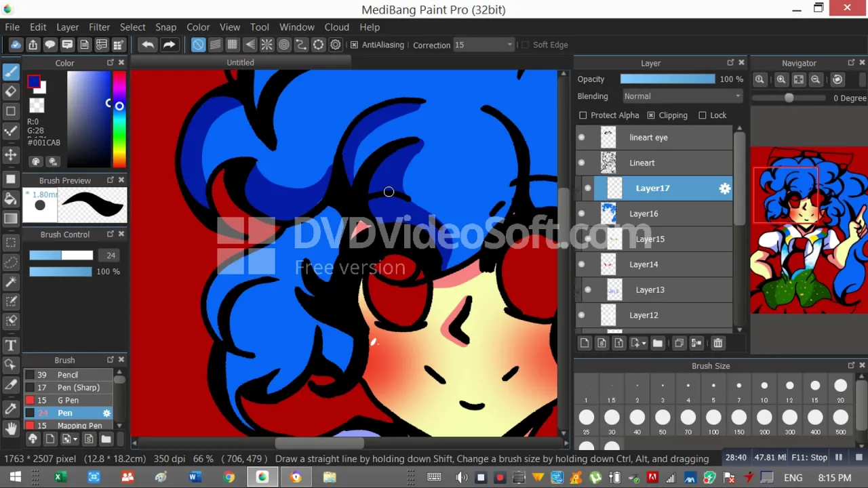868x488 pixels.
Task: Open the Layer menu
Action: [x=67, y=27]
